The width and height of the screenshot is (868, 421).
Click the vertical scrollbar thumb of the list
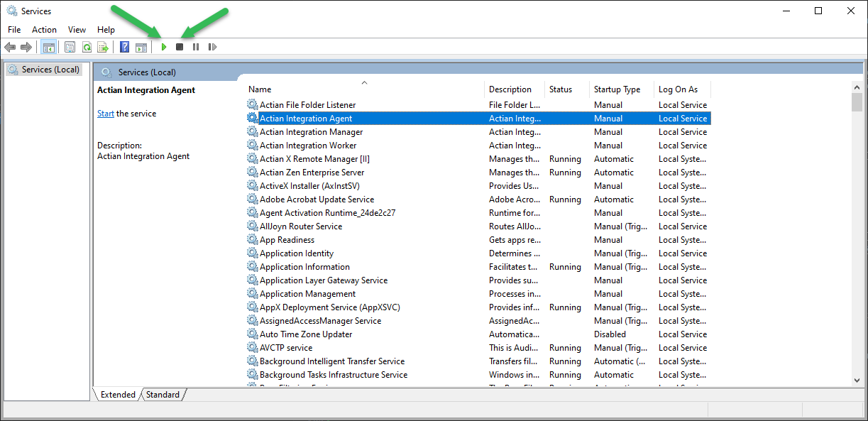tap(857, 103)
